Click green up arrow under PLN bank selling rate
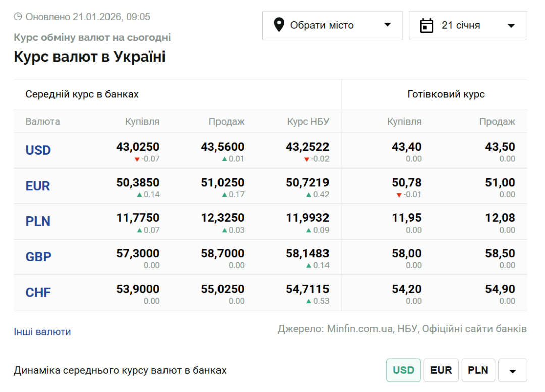 [x=224, y=231]
